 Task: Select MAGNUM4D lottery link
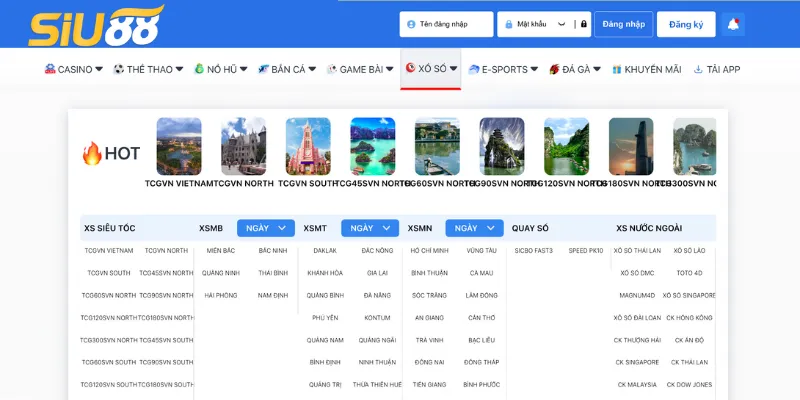tap(637, 295)
